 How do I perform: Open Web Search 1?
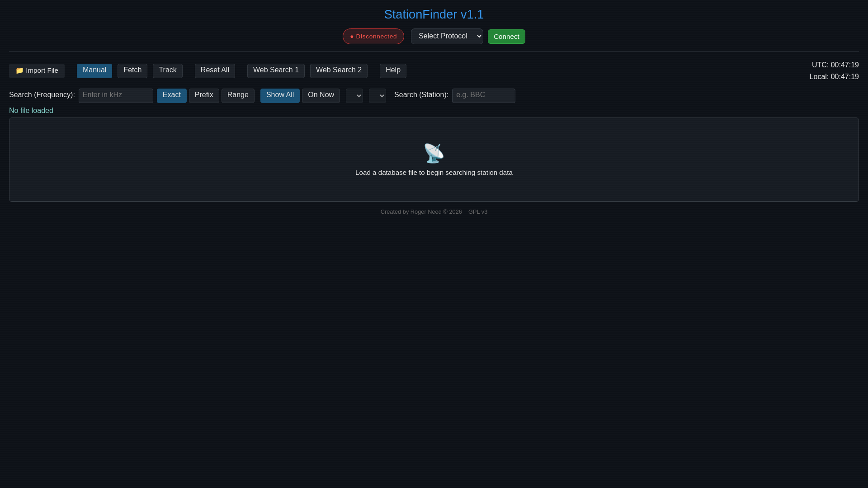click(276, 70)
